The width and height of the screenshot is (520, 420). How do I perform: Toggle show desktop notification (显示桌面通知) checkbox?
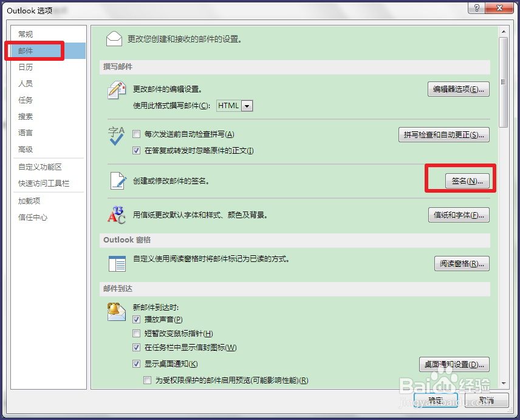(x=136, y=364)
